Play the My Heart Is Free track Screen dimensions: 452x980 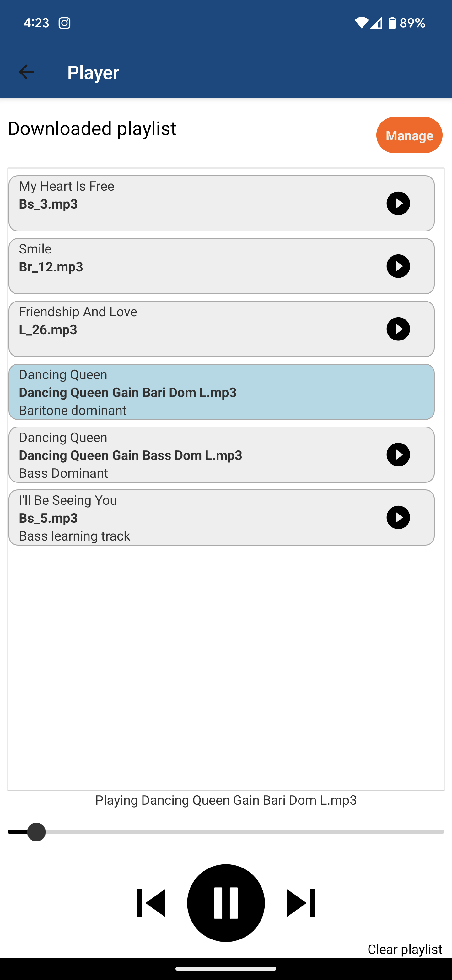click(x=398, y=204)
